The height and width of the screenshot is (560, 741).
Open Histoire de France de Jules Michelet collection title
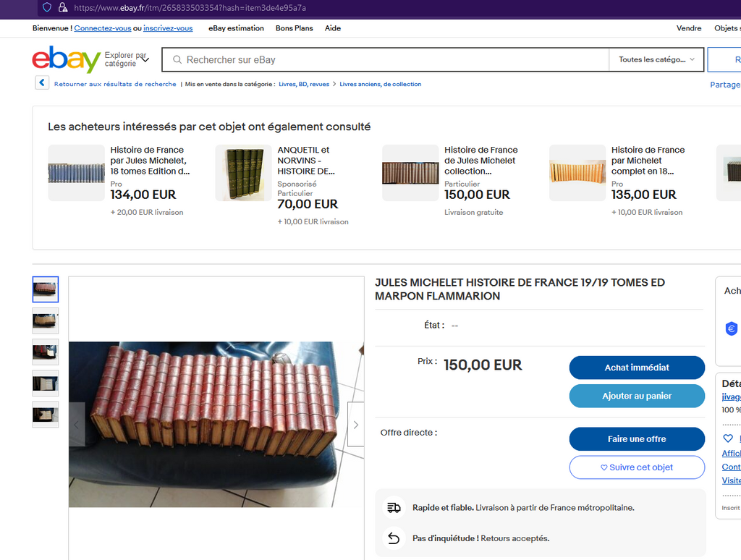coord(480,161)
